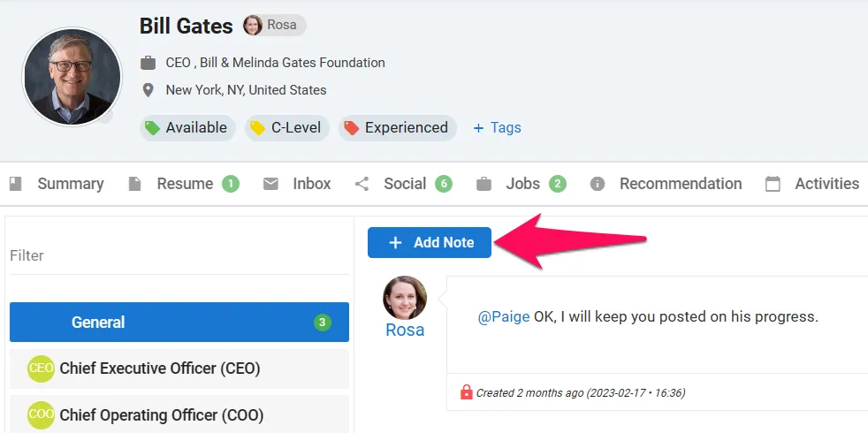This screenshot has width=868, height=433.
Task: Click Bill Gates profile photo
Action: click(x=72, y=76)
